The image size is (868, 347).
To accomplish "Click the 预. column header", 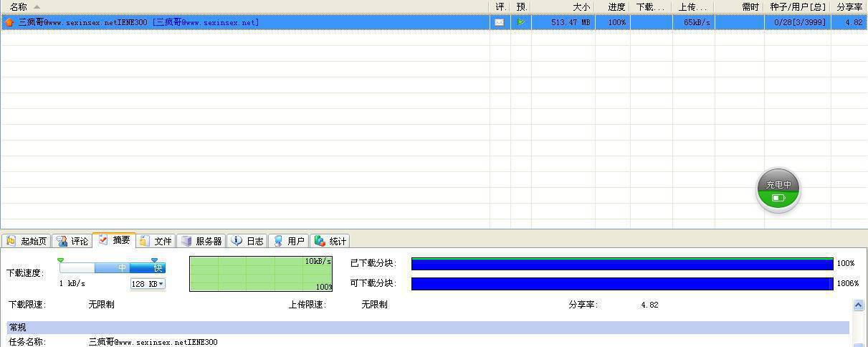I will click(521, 6).
